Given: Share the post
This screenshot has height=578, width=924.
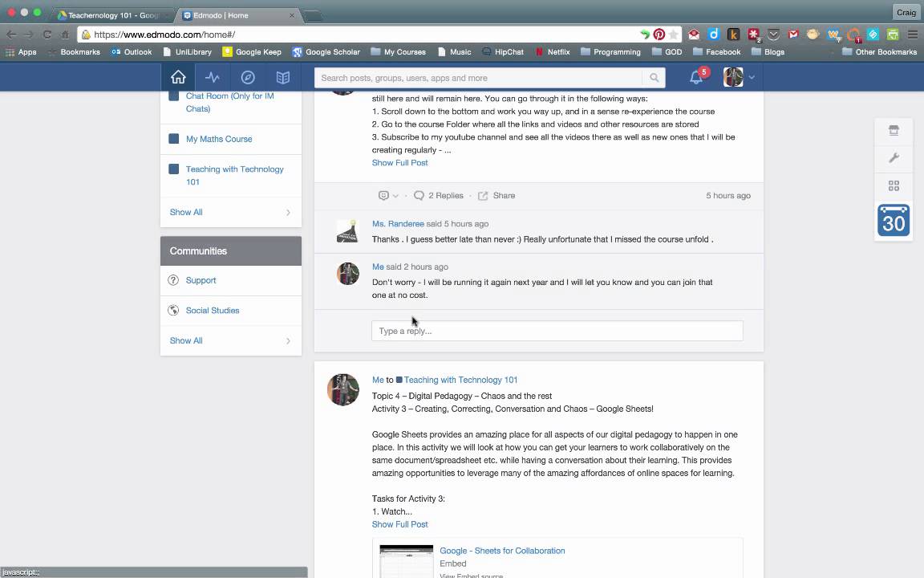Looking at the screenshot, I should tap(496, 196).
